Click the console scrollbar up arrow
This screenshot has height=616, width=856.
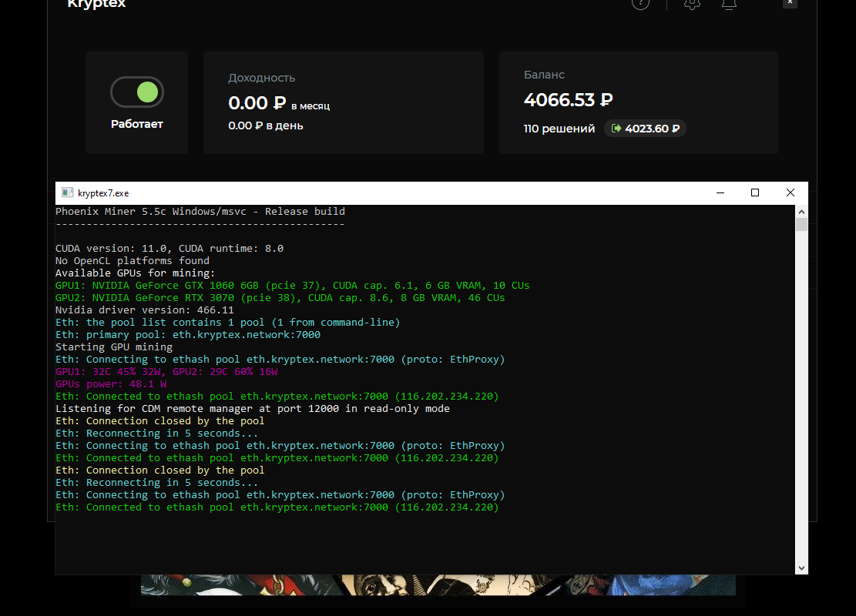pyautogui.click(x=801, y=212)
